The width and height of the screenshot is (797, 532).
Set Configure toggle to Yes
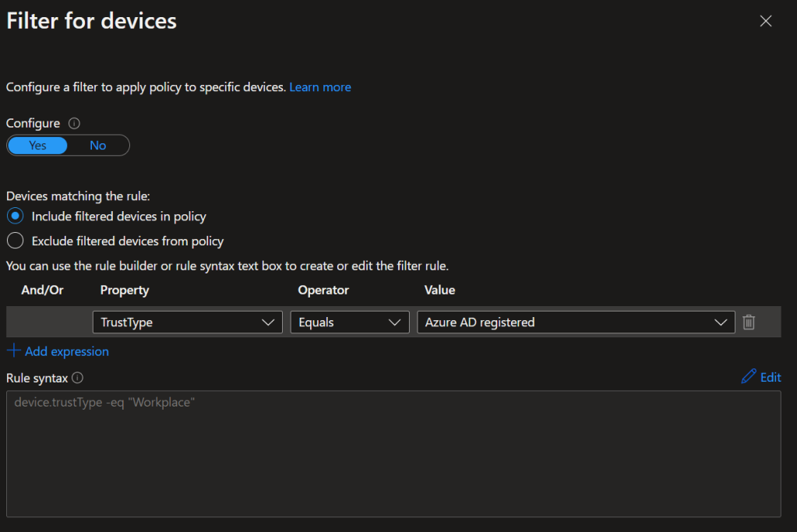coord(37,146)
